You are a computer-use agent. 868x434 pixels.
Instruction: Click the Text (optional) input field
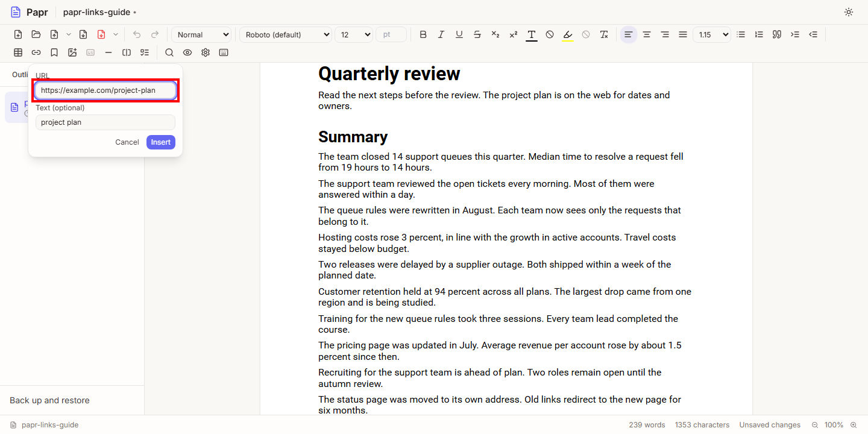(x=105, y=122)
